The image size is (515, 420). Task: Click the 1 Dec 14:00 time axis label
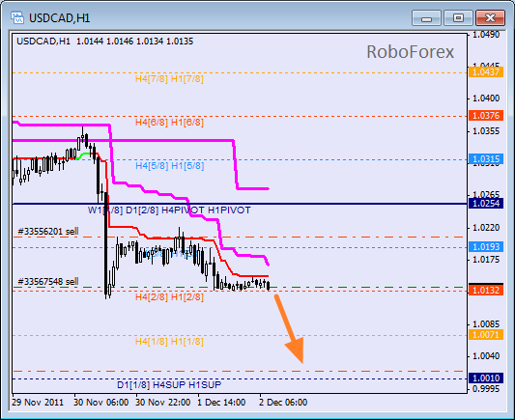(x=221, y=403)
